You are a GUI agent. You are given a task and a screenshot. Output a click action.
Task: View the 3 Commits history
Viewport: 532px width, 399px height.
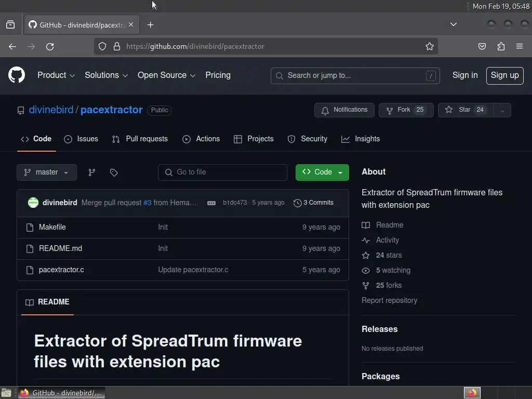[313, 203]
